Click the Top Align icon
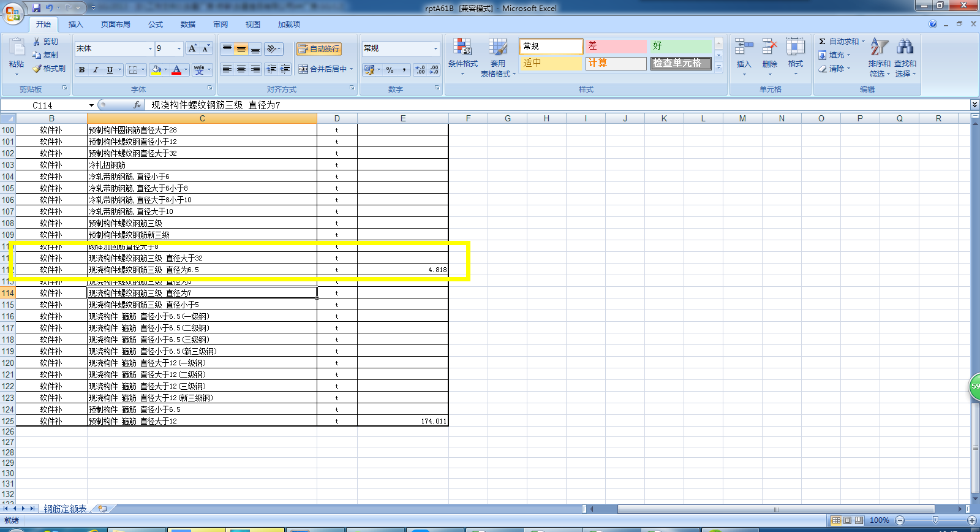The width and height of the screenshot is (980, 532). point(227,48)
